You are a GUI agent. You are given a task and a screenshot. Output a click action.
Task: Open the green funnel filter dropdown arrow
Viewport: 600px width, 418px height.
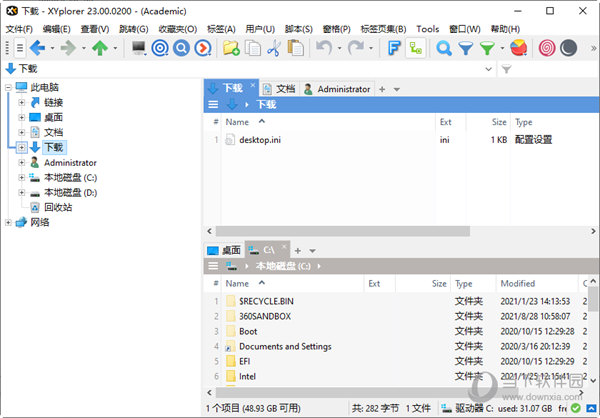502,49
